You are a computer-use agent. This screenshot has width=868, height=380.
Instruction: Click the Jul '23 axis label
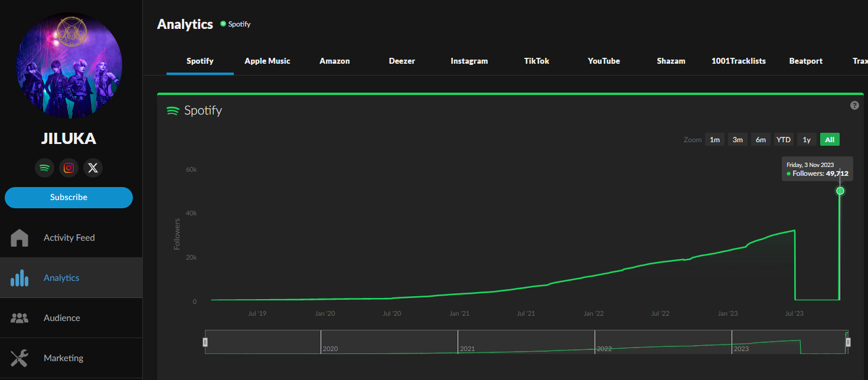click(795, 313)
